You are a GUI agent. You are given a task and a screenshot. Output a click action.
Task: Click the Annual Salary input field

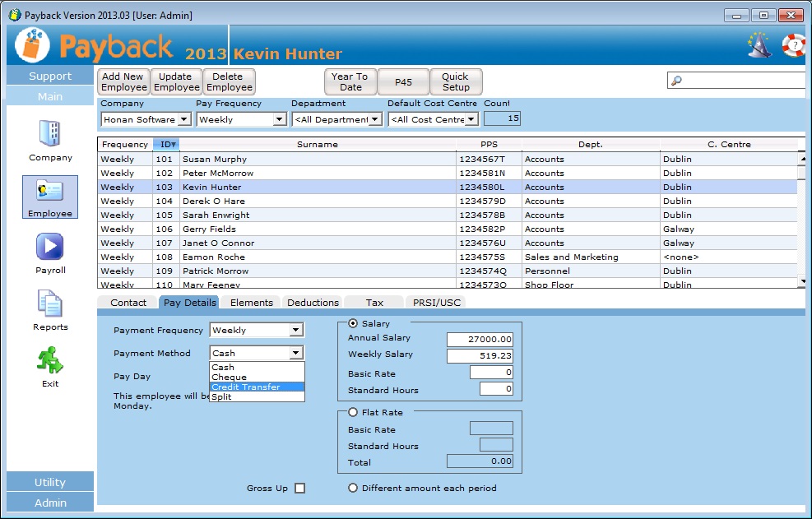tap(480, 340)
